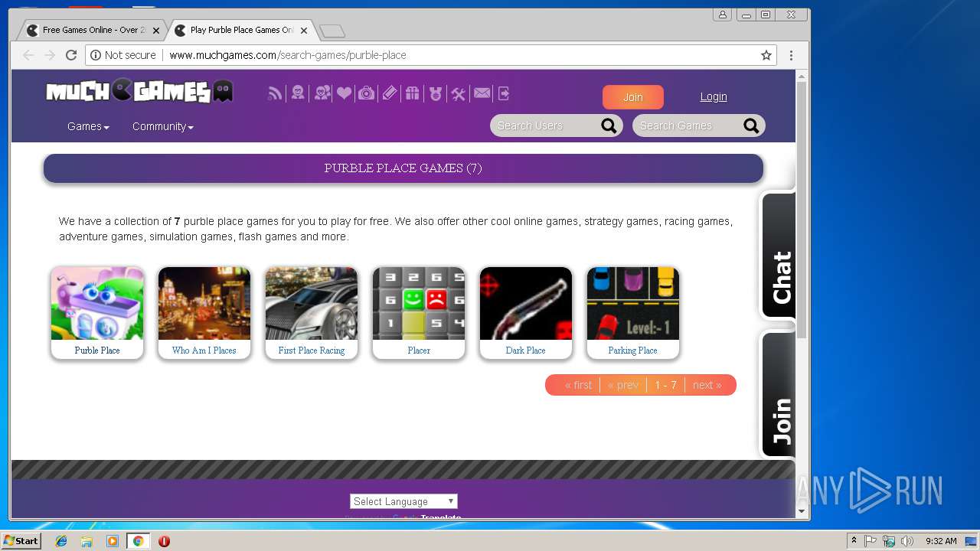Click the Dark Place shotgun thumbnail
This screenshot has height=551, width=980.
pyautogui.click(x=526, y=303)
